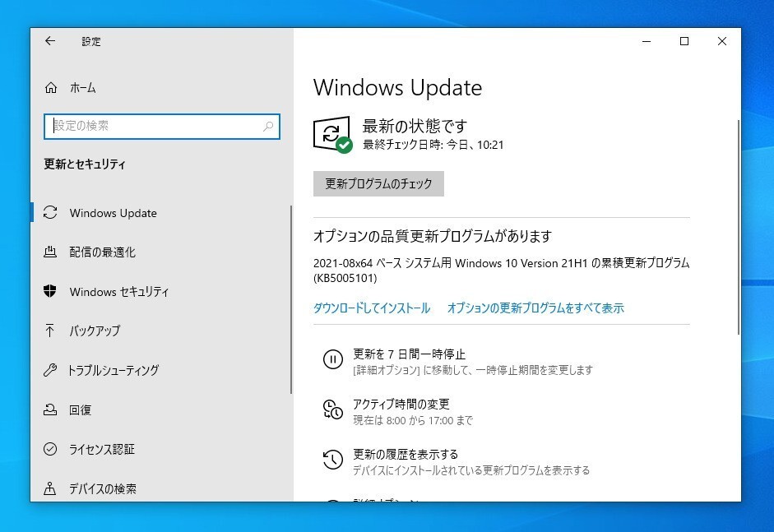The width and height of the screenshot is (774, 532).
Task: Close the 設定 window
Action: (x=721, y=41)
